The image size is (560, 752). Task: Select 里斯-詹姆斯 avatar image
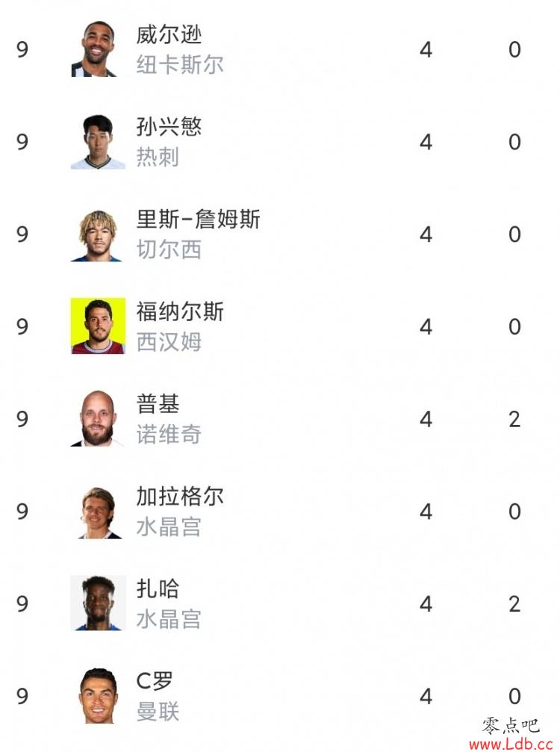[98, 234]
